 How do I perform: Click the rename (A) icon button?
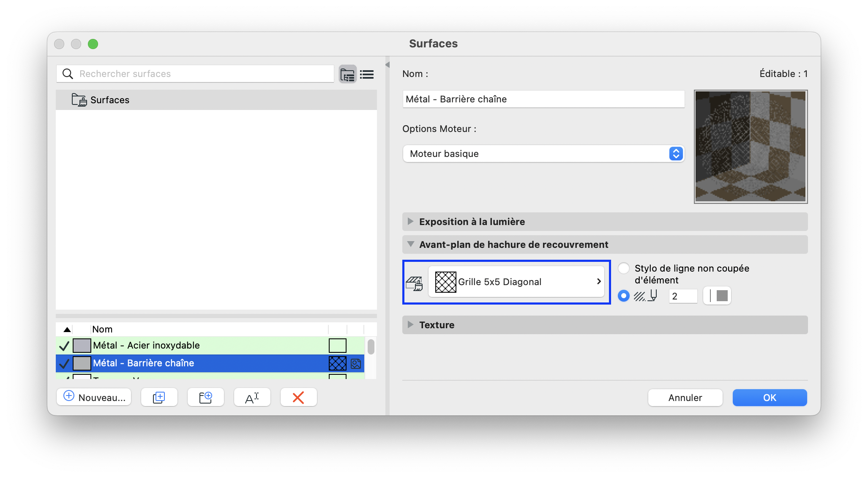pos(252,397)
